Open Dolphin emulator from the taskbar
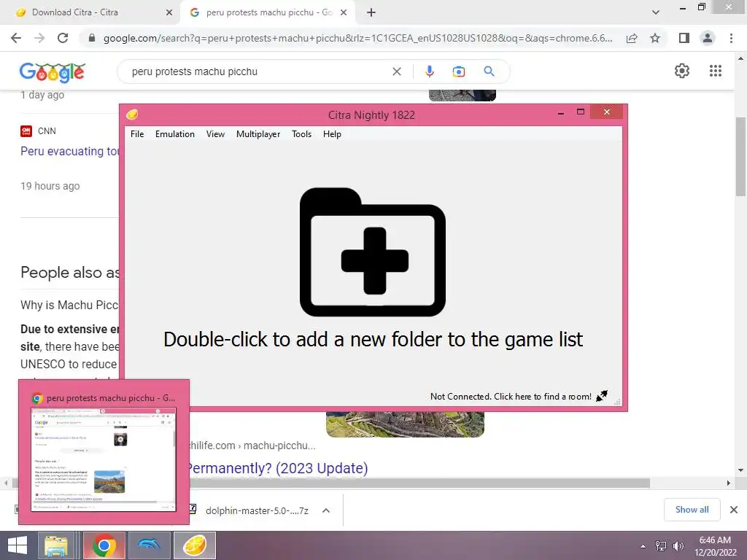This screenshot has height=560, width=747. click(x=149, y=545)
